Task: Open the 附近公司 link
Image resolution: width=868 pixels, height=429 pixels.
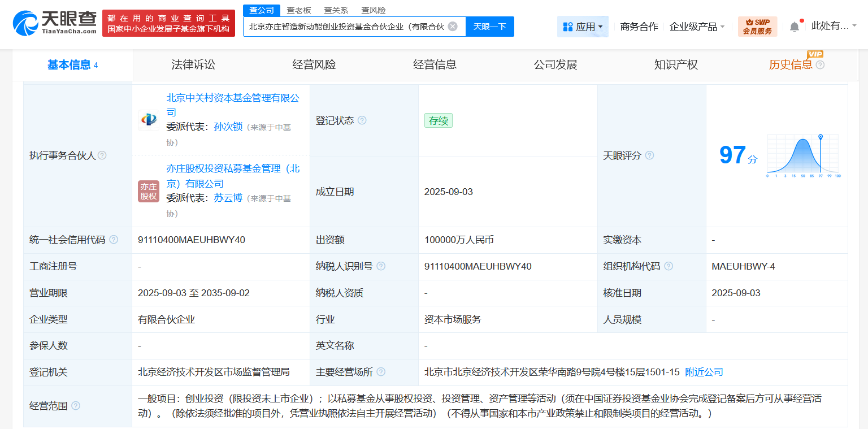Action: (704, 372)
